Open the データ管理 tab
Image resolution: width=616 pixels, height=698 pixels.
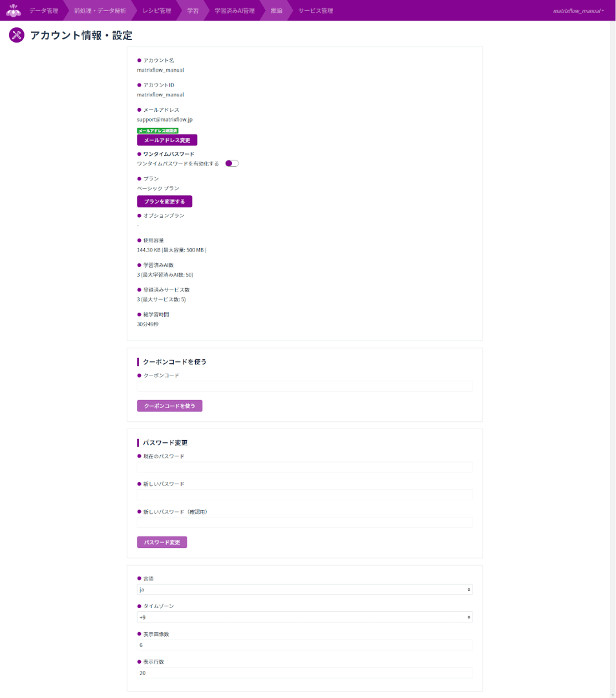pos(43,11)
